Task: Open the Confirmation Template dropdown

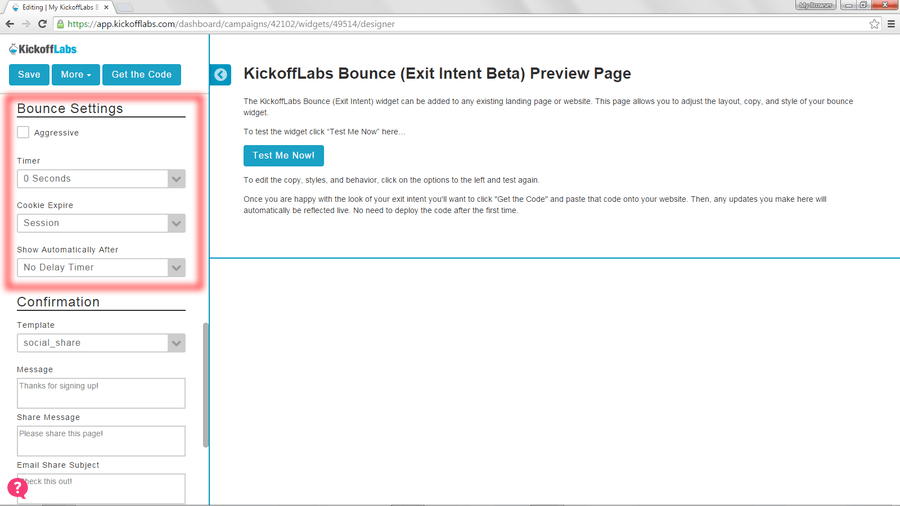Action: pos(101,343)
